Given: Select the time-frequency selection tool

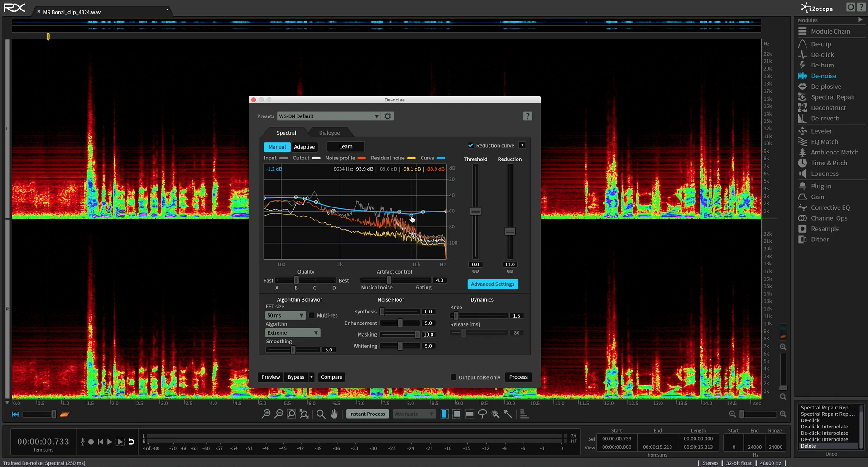Looking at the screenshot, I should tap(457, 414).
